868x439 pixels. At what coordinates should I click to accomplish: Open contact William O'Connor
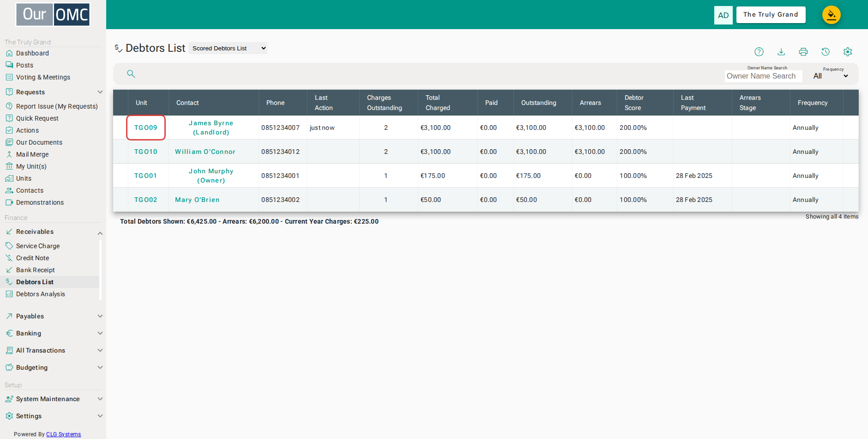(x=205, y=152)
